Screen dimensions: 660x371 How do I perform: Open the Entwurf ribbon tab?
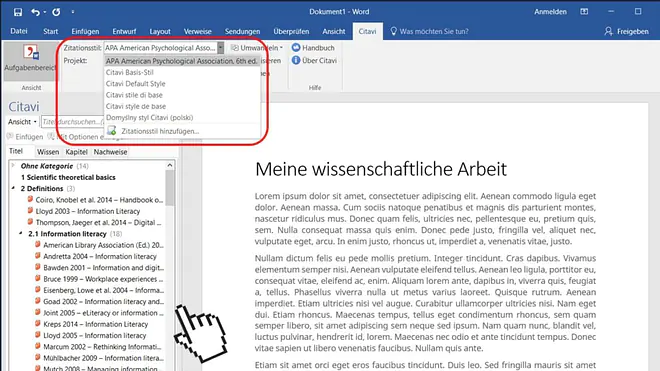[124, 31]
